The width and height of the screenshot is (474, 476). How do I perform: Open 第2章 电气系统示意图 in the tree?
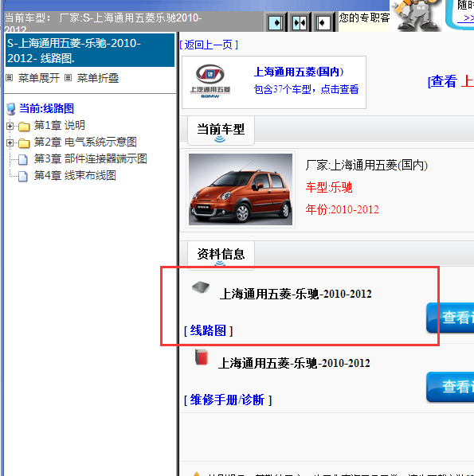click(85, 142)
